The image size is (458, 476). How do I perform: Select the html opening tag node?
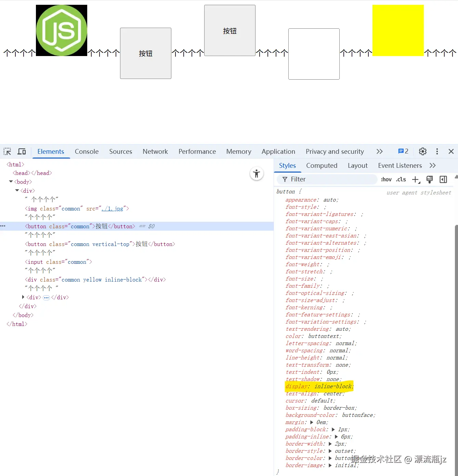(x=15, y=164)
